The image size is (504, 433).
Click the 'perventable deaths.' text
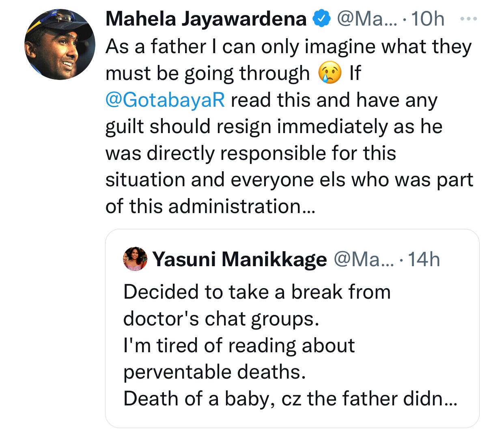click(x=214, y=372)
